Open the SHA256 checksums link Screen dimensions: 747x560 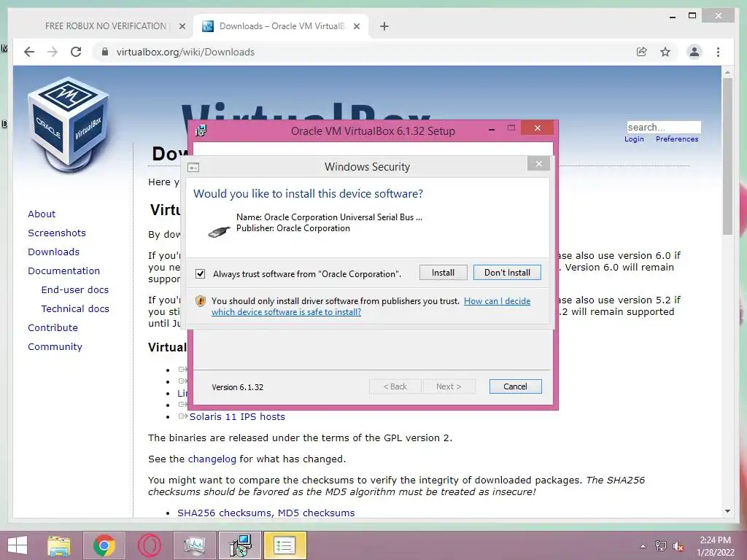pyautogui.click(x=225, y=513)
